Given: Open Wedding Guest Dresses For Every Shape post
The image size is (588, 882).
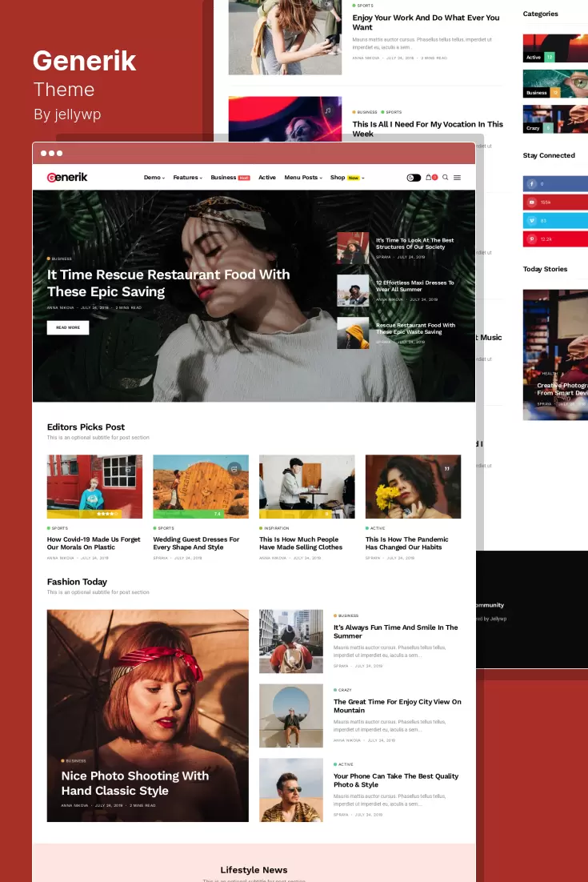Looking at the screenshot, I should click(196, 543).
